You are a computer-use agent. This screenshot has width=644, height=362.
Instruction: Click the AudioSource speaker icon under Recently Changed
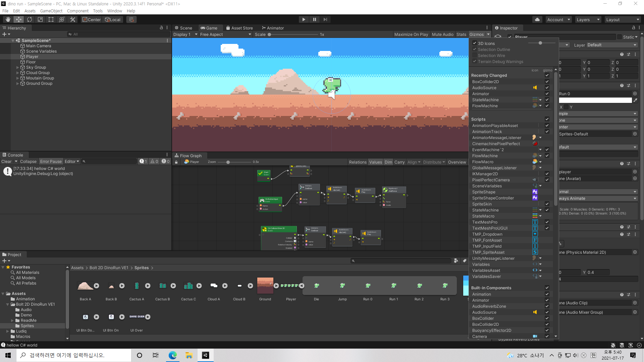click(535, 88)
